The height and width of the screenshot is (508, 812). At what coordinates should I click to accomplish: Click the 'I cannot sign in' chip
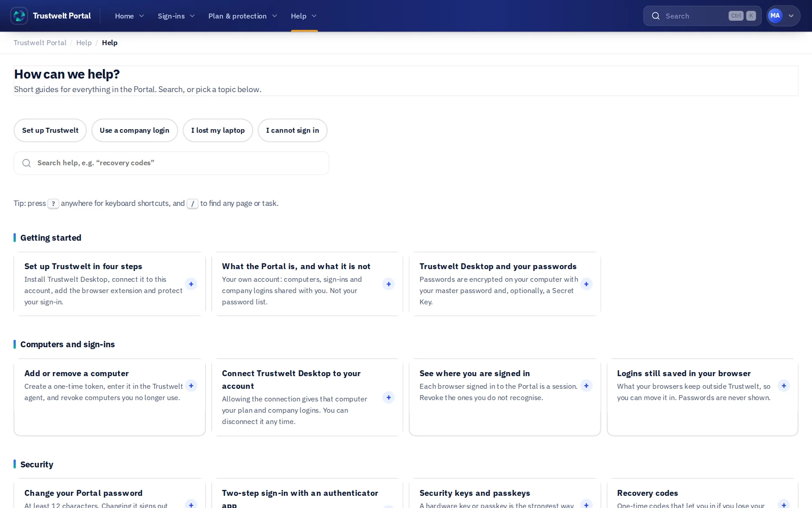[x=292, y=130]
